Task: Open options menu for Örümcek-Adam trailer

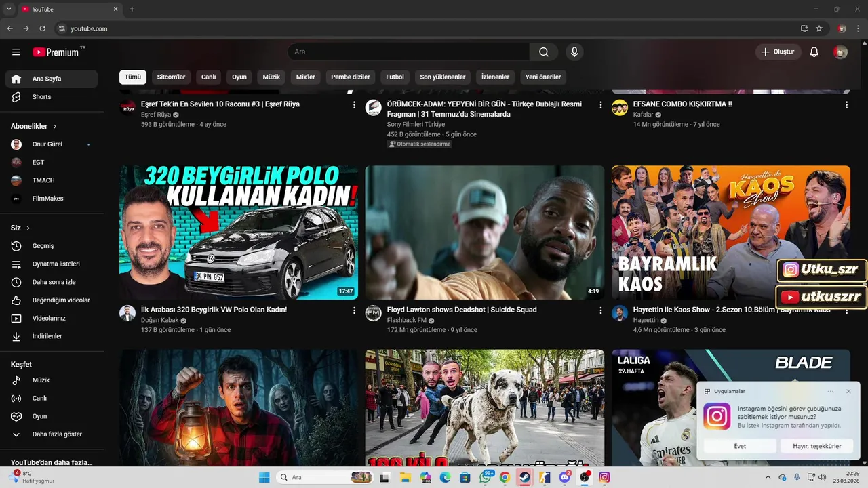Action: click(600, 105)
